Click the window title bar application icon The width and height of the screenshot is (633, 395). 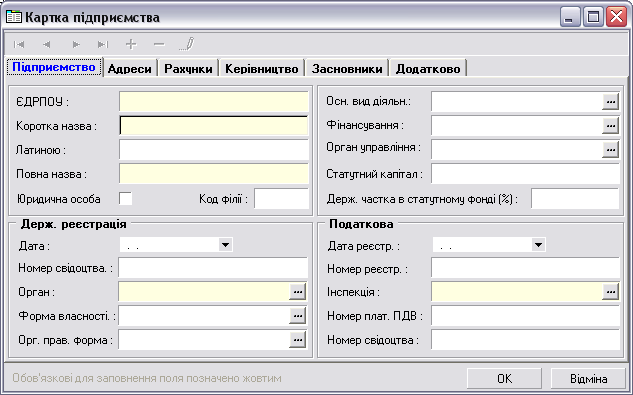[14, 17]
